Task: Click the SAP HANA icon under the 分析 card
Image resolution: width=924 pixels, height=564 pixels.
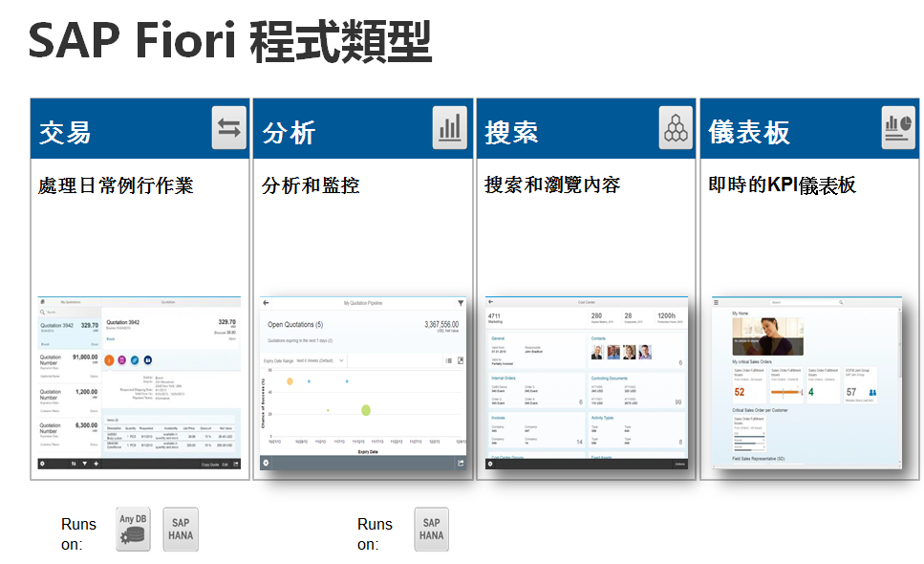Action: 431,530
